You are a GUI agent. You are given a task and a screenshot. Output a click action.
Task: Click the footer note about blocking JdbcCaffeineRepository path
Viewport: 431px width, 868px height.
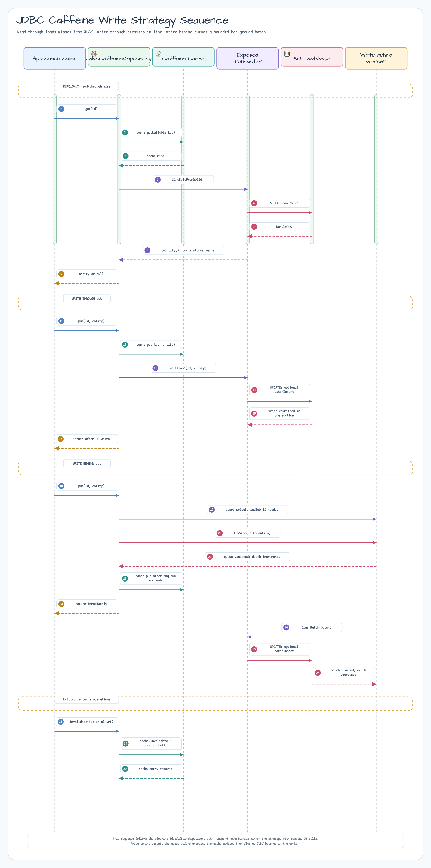click(x=215, y=841)
